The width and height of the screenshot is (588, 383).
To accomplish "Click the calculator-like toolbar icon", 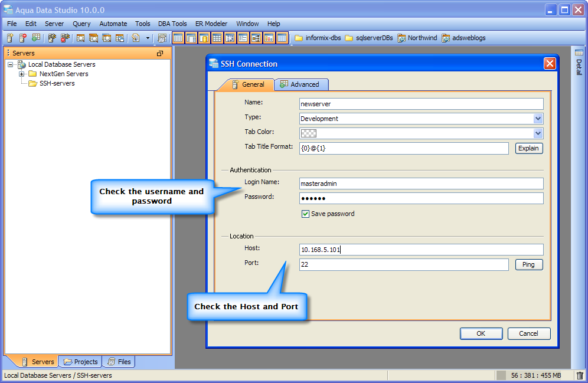I will [x=162, y=38].
